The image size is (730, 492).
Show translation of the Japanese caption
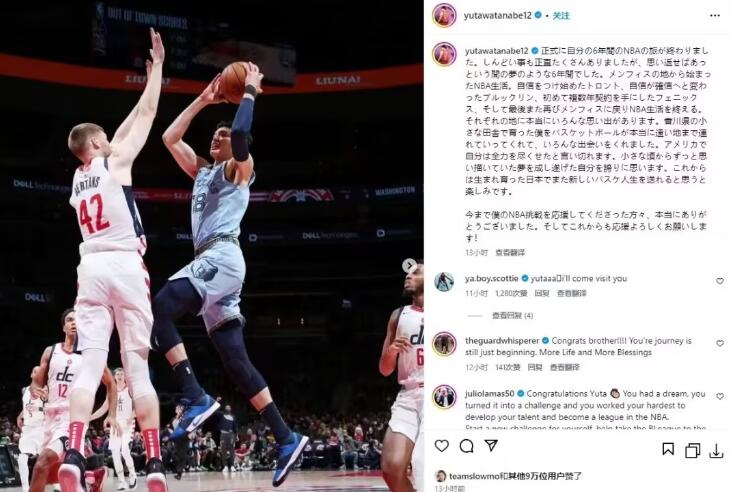510,252
